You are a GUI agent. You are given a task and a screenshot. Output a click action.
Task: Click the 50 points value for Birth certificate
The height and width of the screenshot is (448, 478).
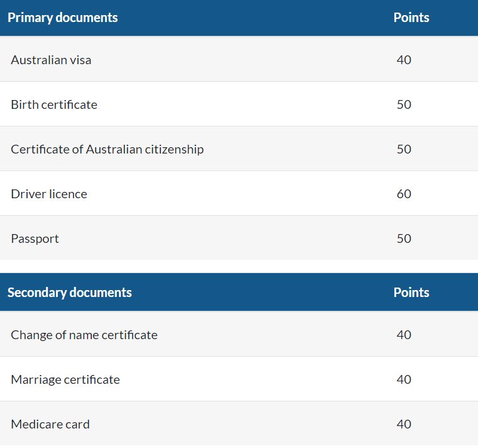[x=404, y=104]
